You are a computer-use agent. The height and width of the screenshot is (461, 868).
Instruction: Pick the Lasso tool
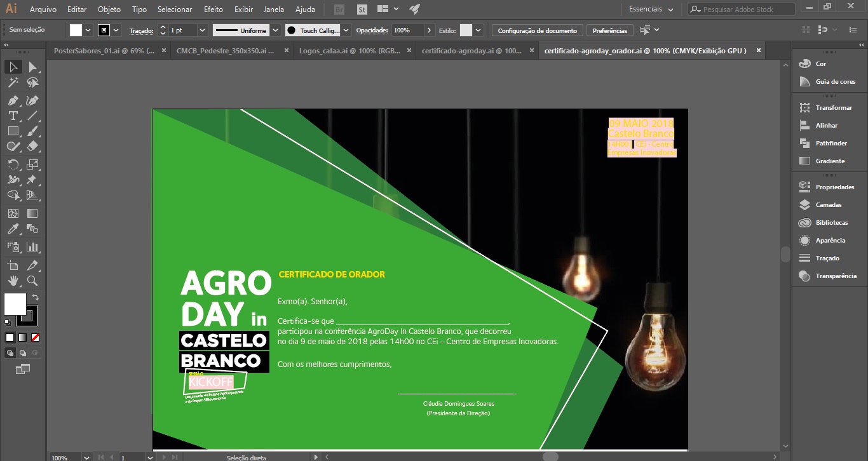pyautogui.click(x=32, y=83)
